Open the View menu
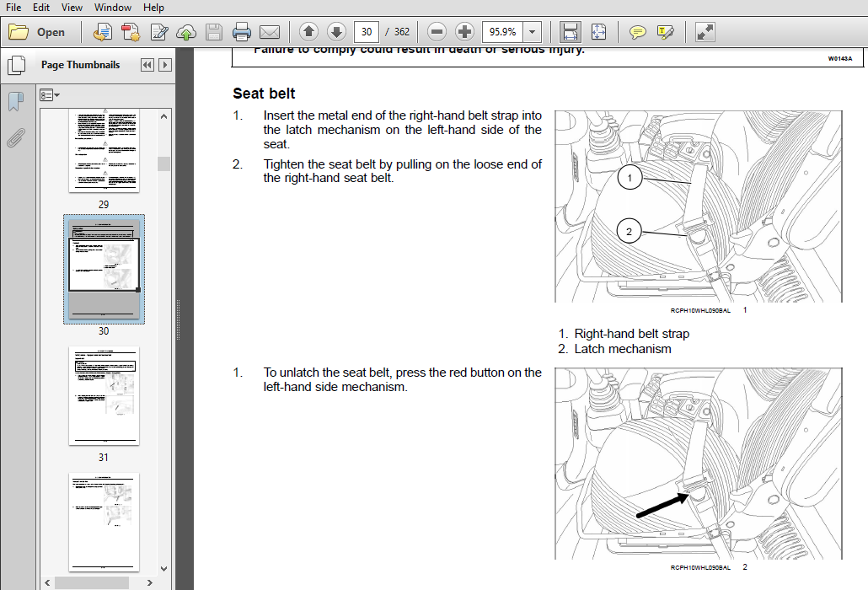Screen dimensions: 868x590 pyautogui.click(x=72, y=8)
